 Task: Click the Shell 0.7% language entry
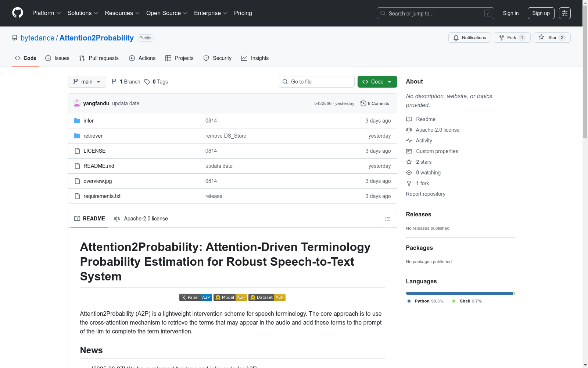coord(467,301)
